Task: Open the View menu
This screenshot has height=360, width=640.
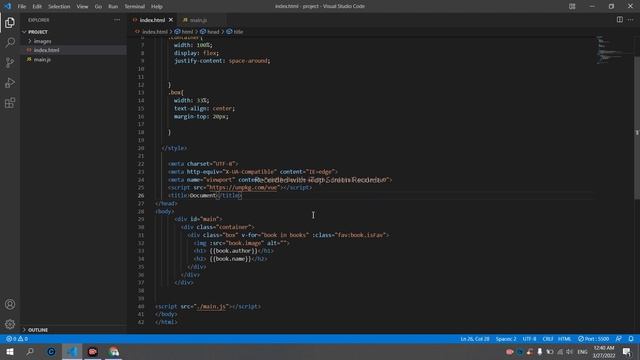Action: click(x=82, y=7)
